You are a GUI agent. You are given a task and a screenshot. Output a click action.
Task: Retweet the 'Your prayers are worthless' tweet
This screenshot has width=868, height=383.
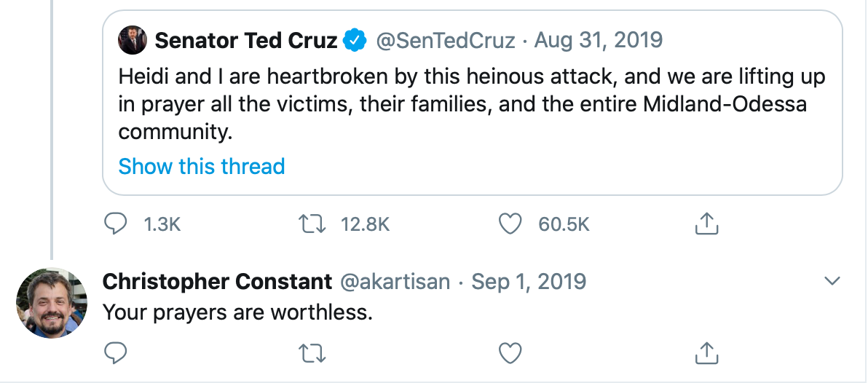click(x=313, y=353)
